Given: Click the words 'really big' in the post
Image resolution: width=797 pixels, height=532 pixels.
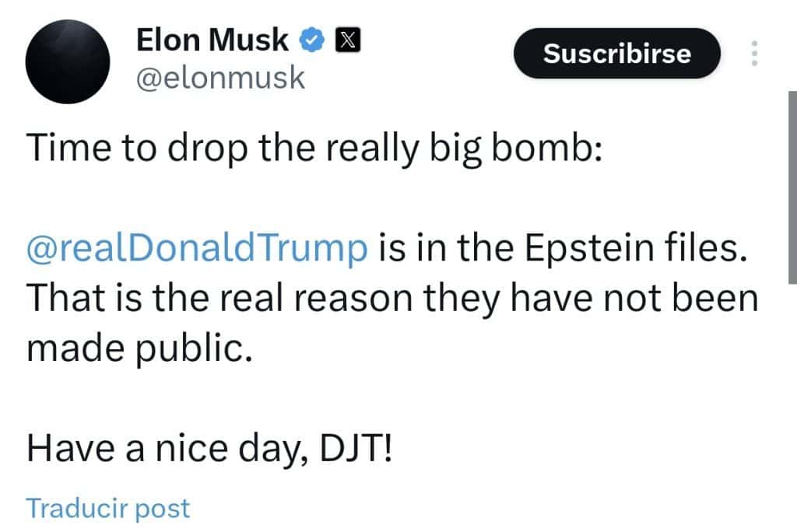Looking at the screenshot, I should click(x=411, y=147).
